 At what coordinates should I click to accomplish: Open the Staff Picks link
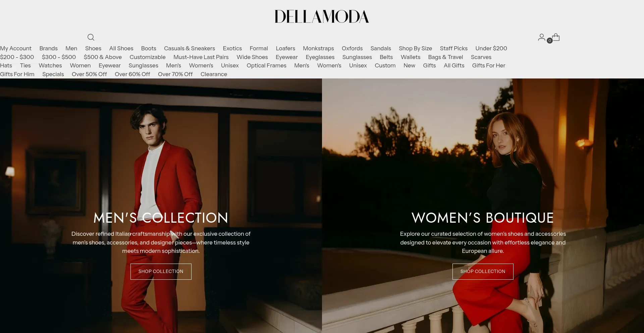(x=453, y=48)
